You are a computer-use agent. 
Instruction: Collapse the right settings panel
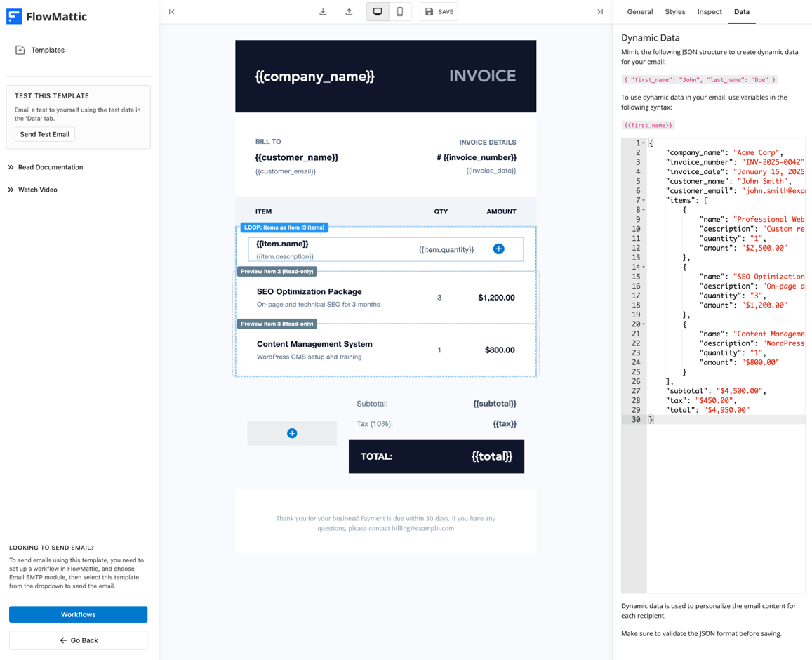tap(600, 11)
